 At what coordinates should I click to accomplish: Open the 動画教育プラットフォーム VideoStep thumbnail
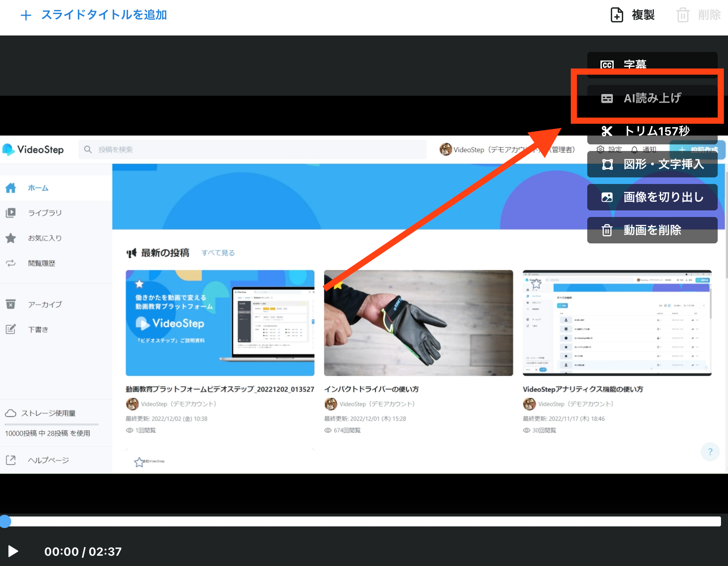tap(220, 323)
